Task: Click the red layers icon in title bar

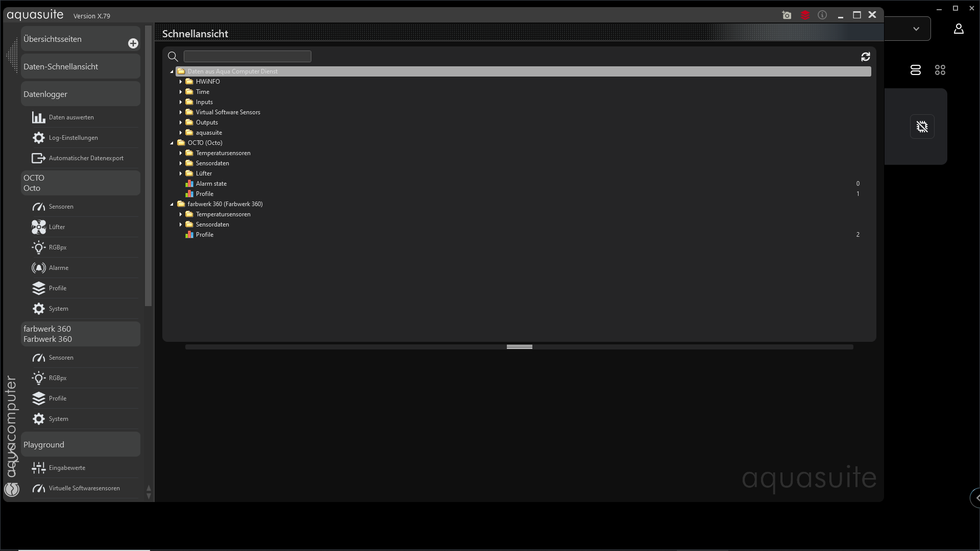Action: pos(805,15)
